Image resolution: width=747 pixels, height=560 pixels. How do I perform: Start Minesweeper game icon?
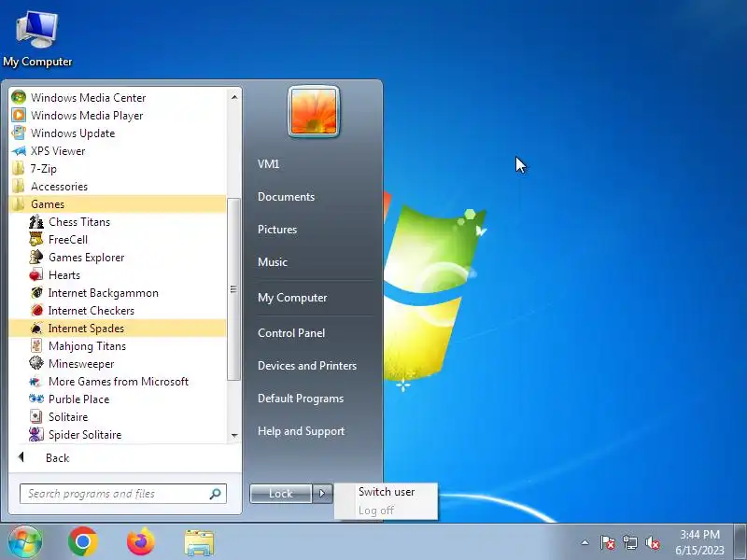click(x=36, y=364)
